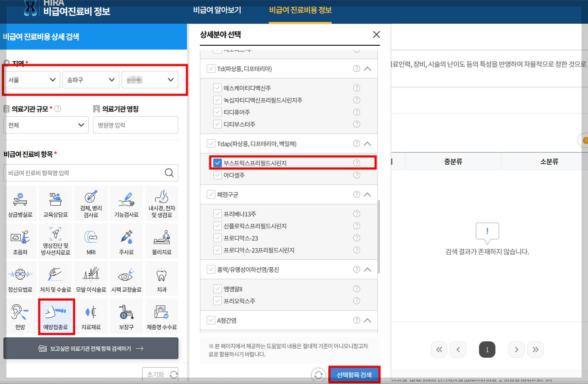This screenshot has width=588, height=384.
Task: Click the search magnifier in 항목명 field
Action: pos(169,173)
